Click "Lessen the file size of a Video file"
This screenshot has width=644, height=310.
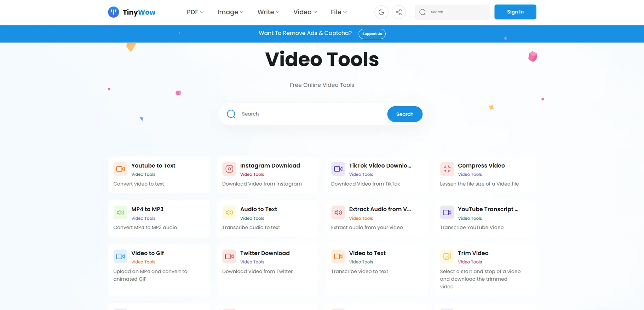click(x=479, y=184)
